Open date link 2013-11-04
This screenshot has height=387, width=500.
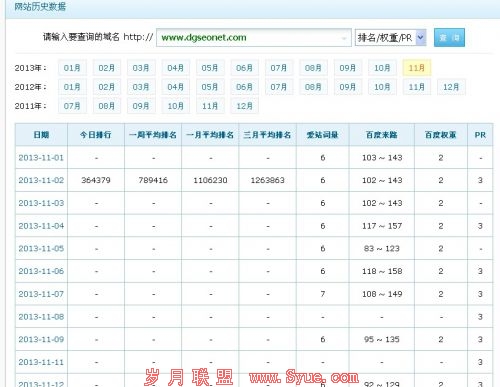click(x=41, y=226)
